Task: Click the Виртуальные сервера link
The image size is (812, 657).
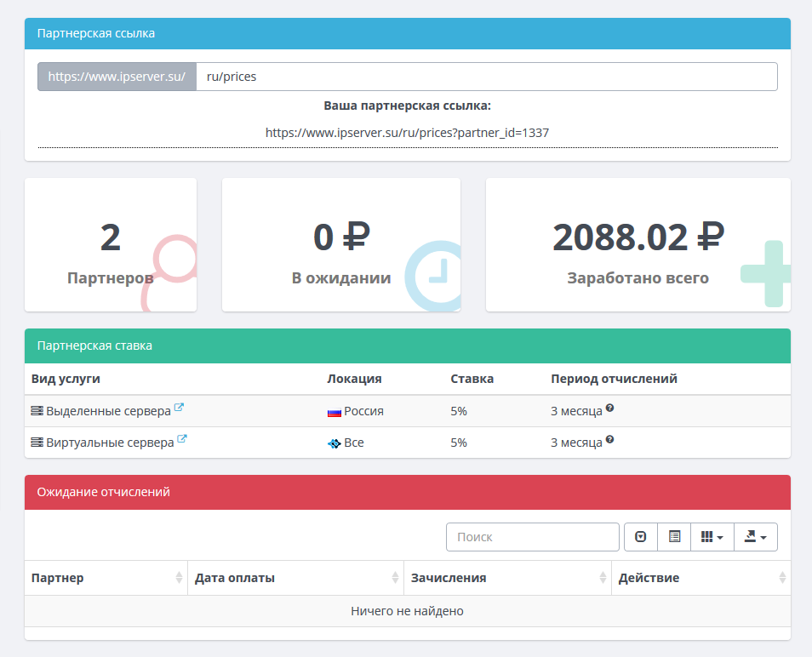Action: 110,443
